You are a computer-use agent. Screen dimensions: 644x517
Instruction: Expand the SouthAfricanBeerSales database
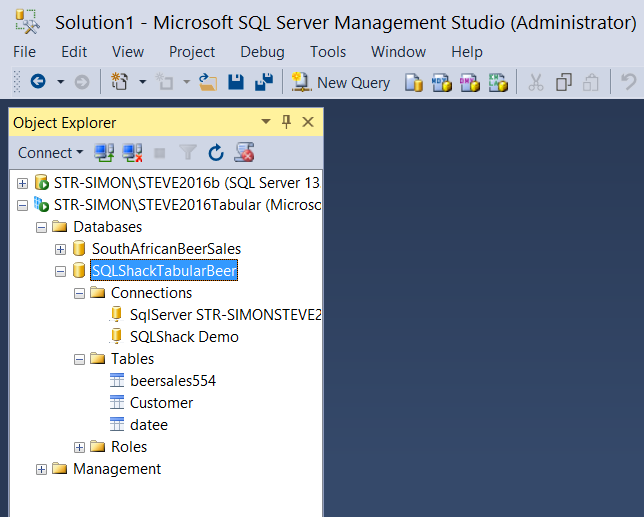coord(61,249)
